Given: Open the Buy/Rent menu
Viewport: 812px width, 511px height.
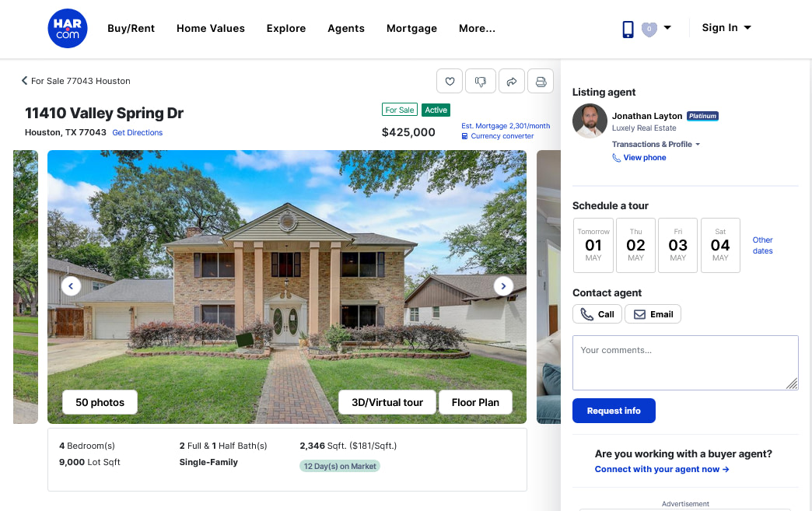Looking at the screenshot, I should (x=131, y=29).
